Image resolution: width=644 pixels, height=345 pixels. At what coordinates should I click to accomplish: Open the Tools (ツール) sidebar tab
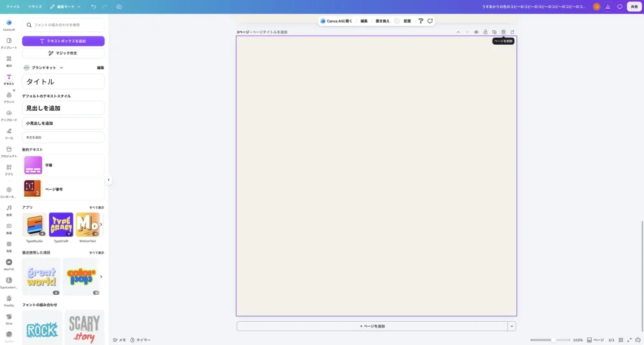[x=9, y=133]
